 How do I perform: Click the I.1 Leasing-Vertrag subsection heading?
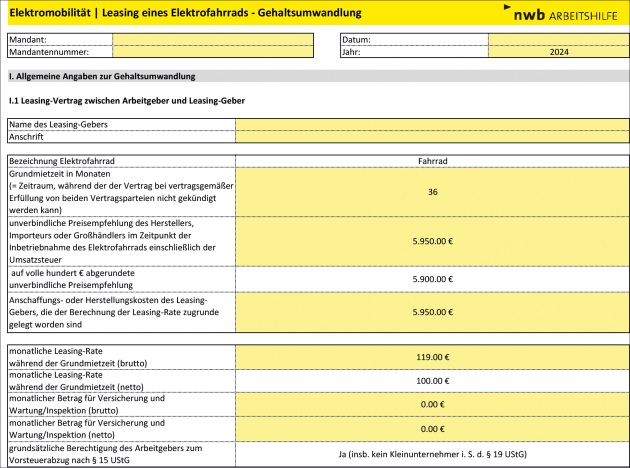pyautogui.click(x=126, y=100)
